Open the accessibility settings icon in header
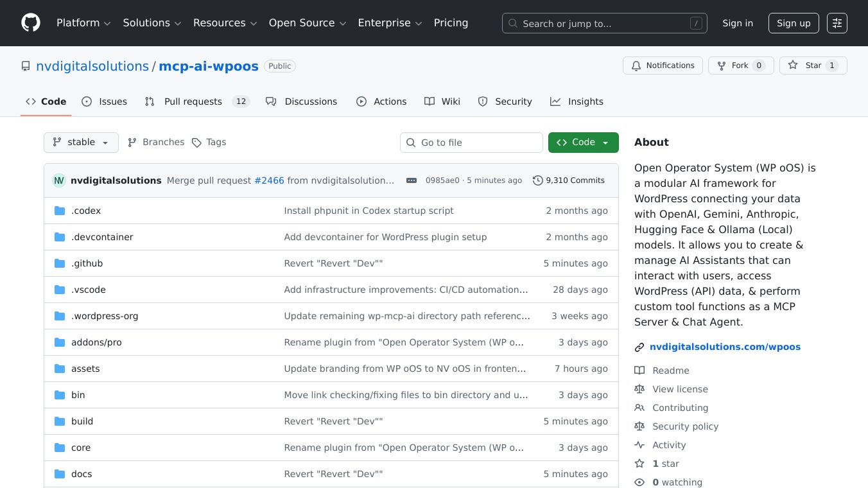Image resolution: width=868 pixels, height=488 pixels. coord(837,23)
